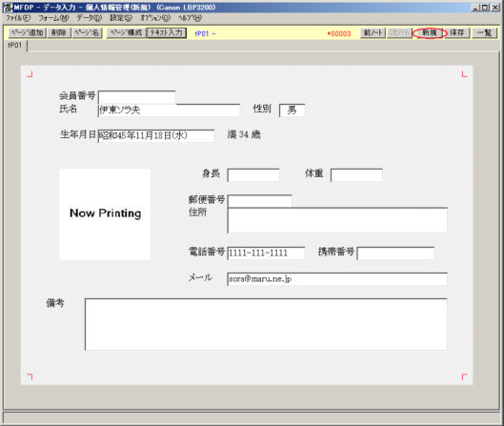Open the 一覧 list button

point(484,32)
